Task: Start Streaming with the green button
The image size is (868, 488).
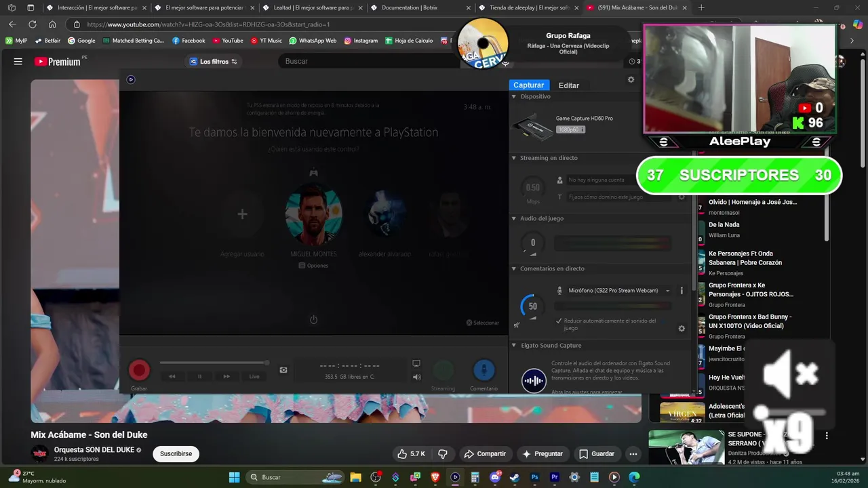Action: click(443, 370)
